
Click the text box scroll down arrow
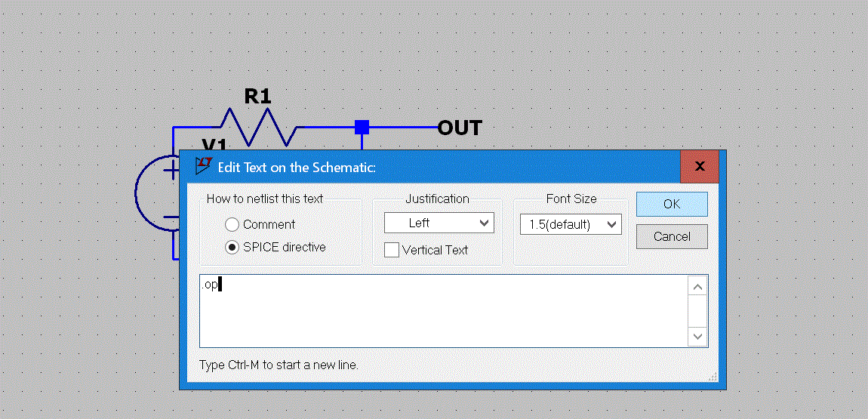tap(698, 336)
